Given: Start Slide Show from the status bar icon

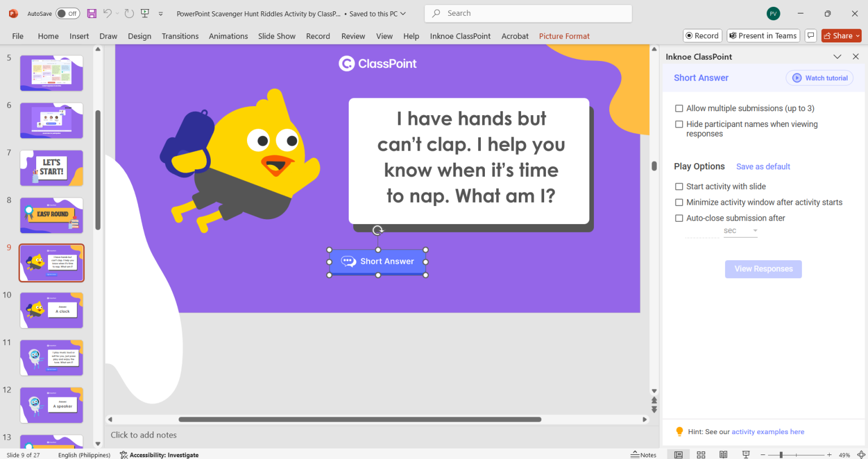Looking at the screenshot, I should click(745, 454).
